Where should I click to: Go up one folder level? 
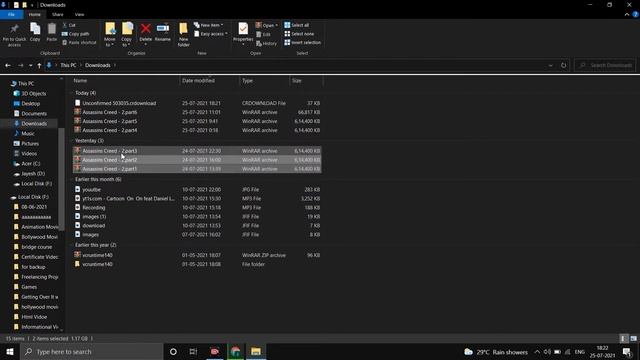tap(39, 65)
